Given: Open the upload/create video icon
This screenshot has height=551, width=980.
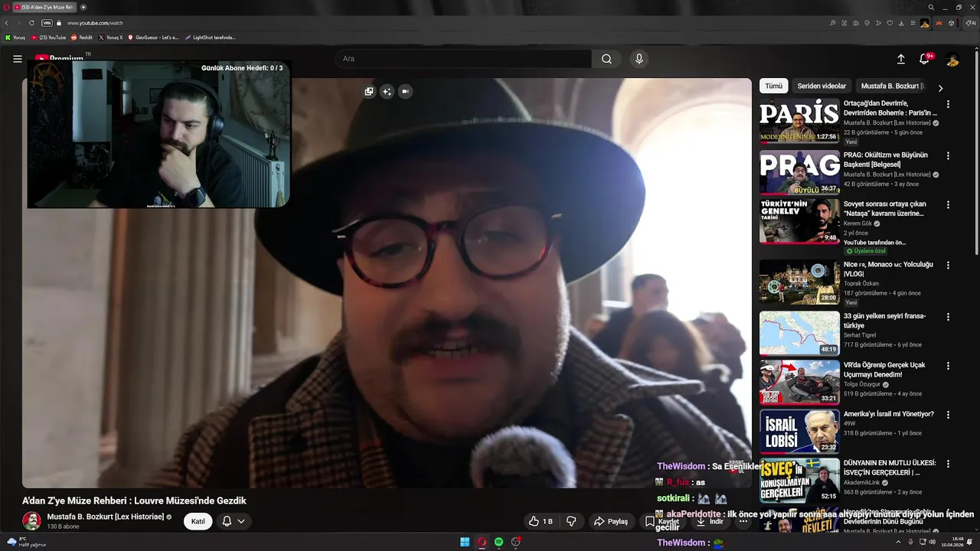Looking at the screenshot, I should (901, 59).
